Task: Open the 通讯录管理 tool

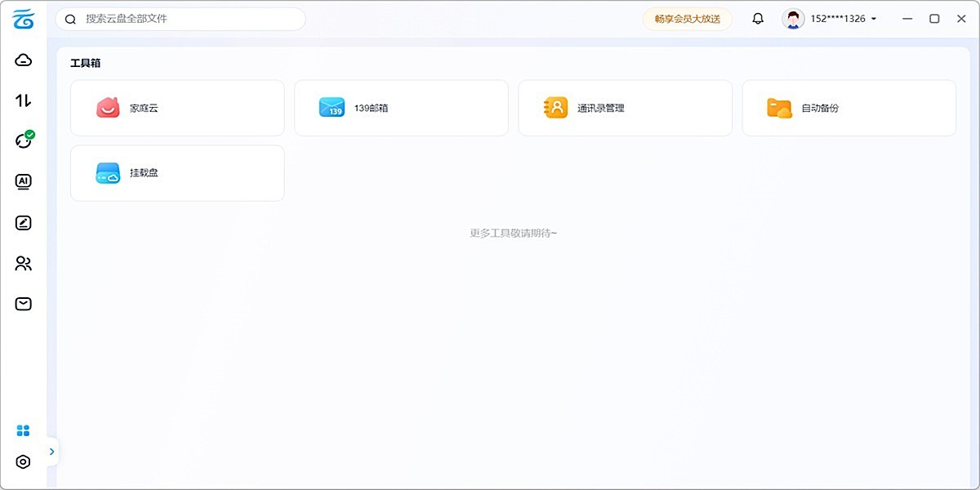Action: [x=625, y=107]
